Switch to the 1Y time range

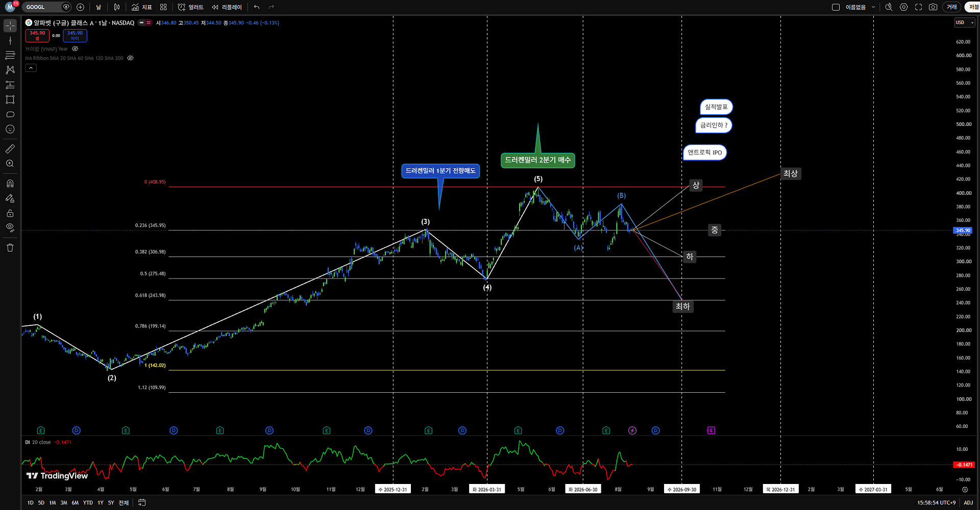[x=101, y=503]
